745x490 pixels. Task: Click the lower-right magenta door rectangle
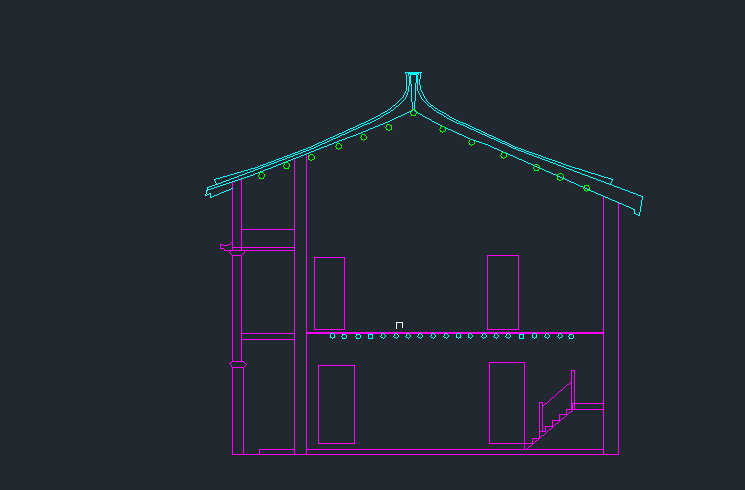(x=507, y=403)
